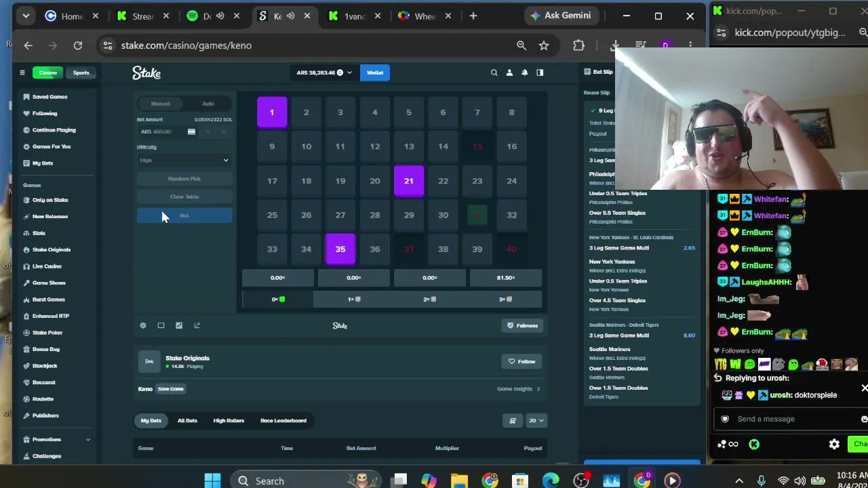Open the ARS balance currency dropdown
The image size is (868, 488).
(x=325, y=73)
